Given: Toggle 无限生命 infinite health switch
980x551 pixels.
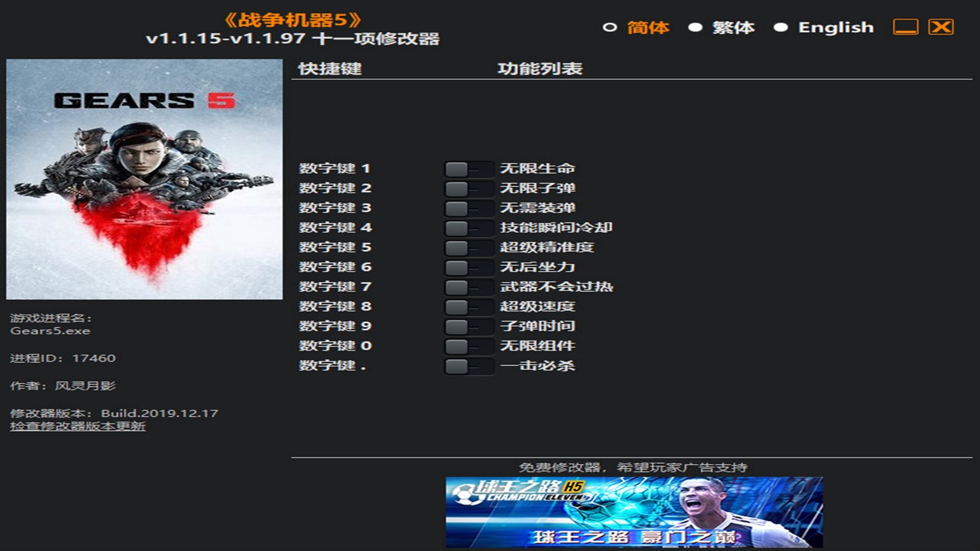Looking at the screenshot, I should point(469,169).
